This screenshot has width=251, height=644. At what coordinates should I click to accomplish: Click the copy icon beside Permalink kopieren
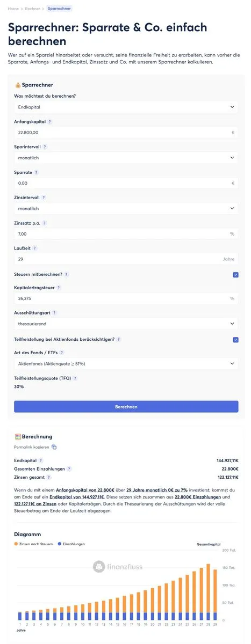[54, 447]
